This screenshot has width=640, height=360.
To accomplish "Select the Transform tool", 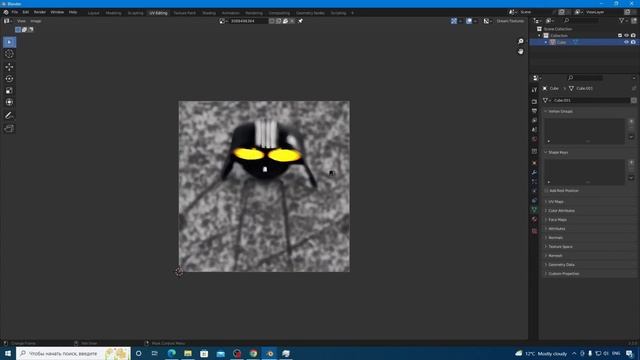I will point(9,102).
